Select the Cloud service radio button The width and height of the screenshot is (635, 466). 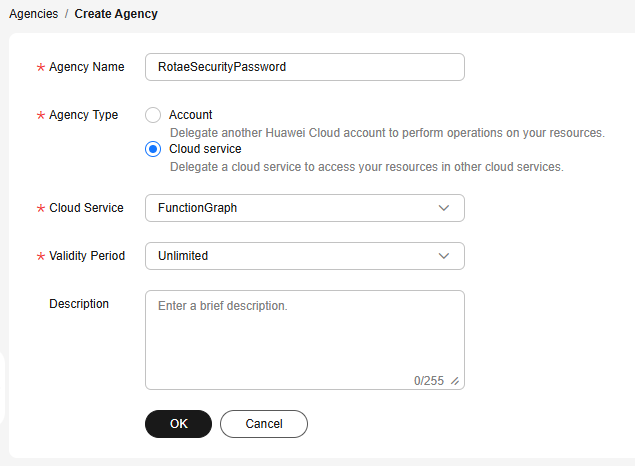pos(153,149)
